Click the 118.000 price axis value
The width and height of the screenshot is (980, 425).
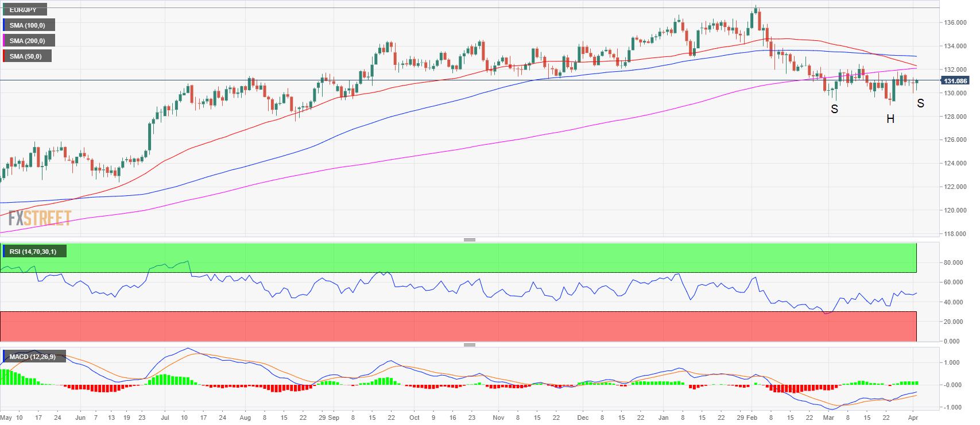955,234
